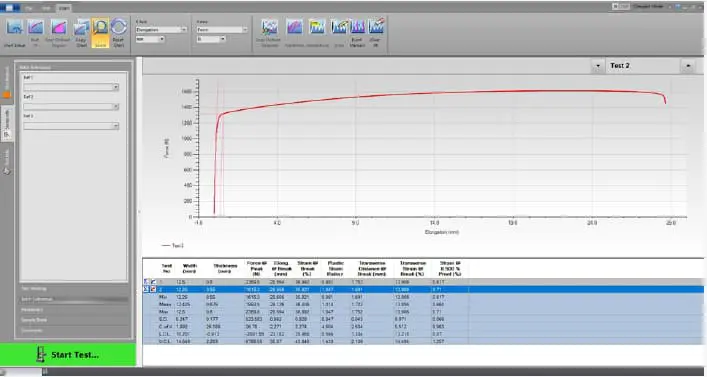The image size is (707, 377).
Task: Toggle the first small icon in row 2
Action: [x=146, y=289]
